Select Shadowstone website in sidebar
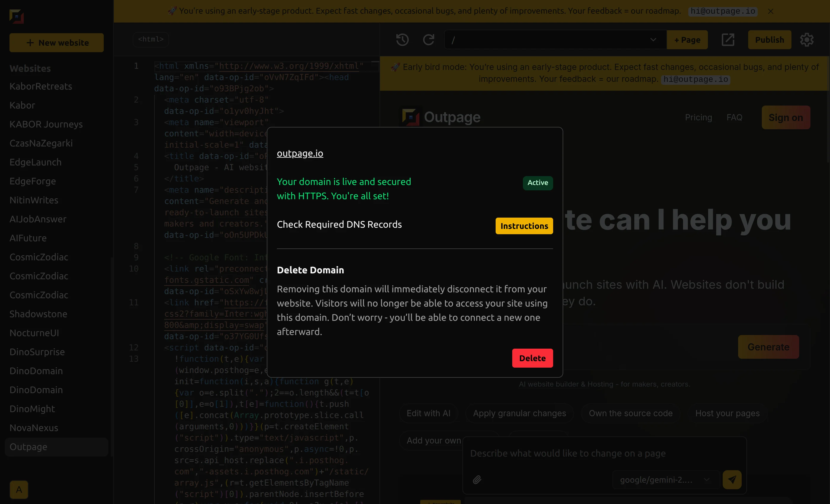This screenshot has width=830, height=504. click(x=39, y=314)
